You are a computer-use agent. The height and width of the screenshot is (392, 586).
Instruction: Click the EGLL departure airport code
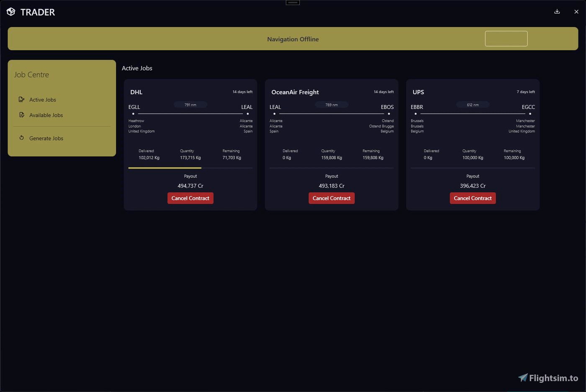point(134,107)
